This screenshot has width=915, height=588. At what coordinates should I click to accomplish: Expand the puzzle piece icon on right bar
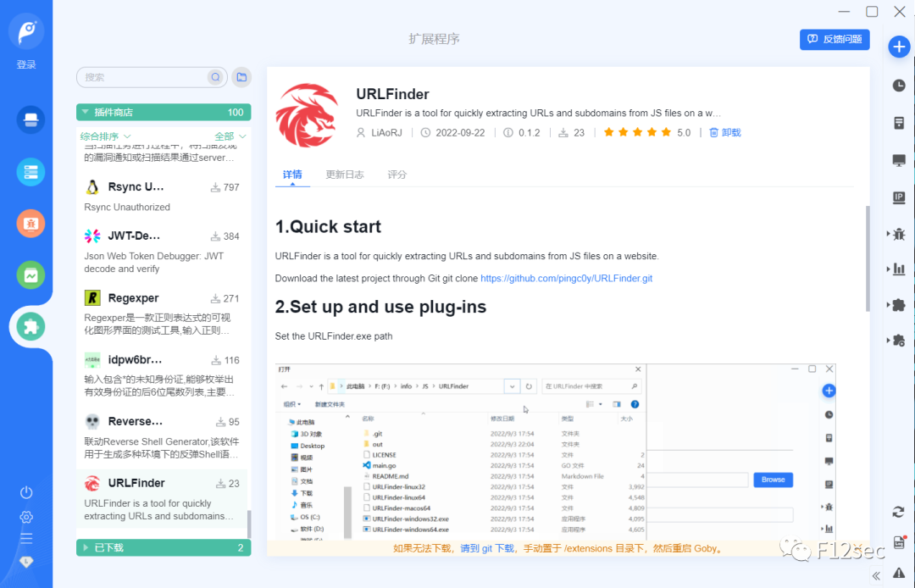coord(897,304)
